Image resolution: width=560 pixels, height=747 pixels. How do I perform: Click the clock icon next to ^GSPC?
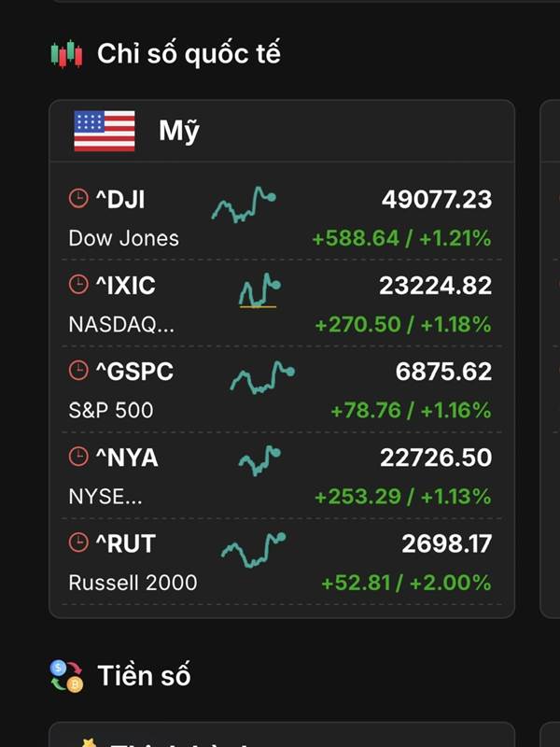pyautogui.click(x=78, y=371)
